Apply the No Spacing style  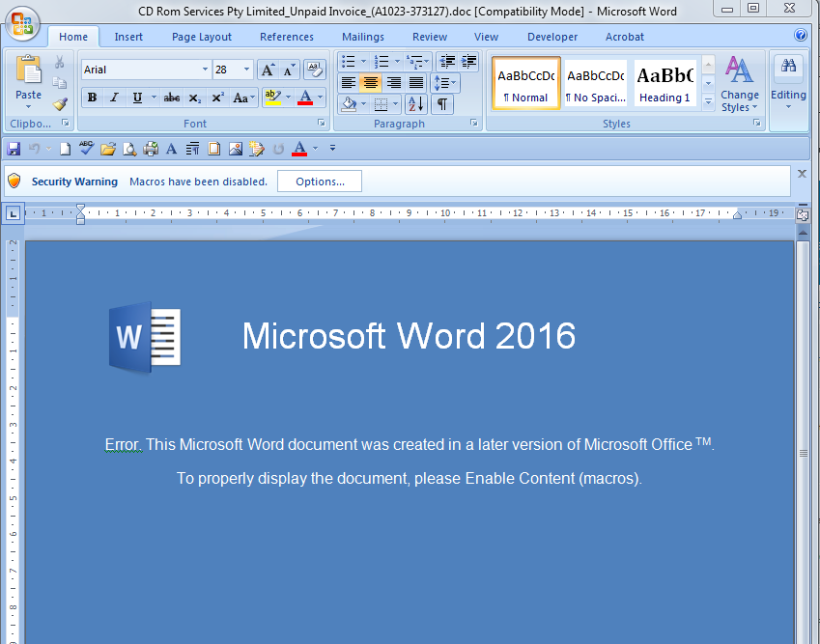(596, 83)
